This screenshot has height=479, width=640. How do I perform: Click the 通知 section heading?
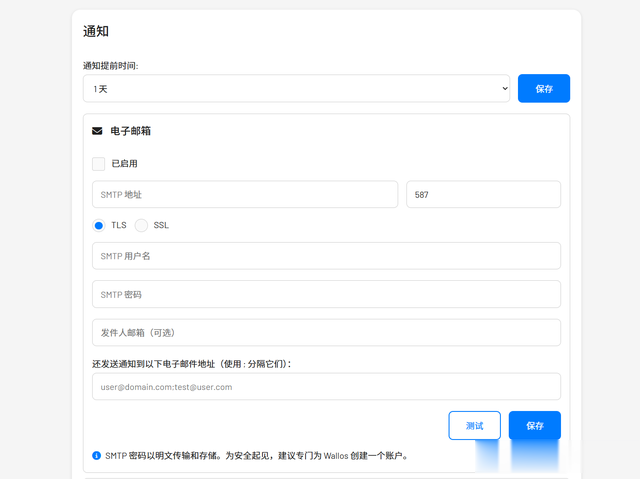click(x=96, y=31)
